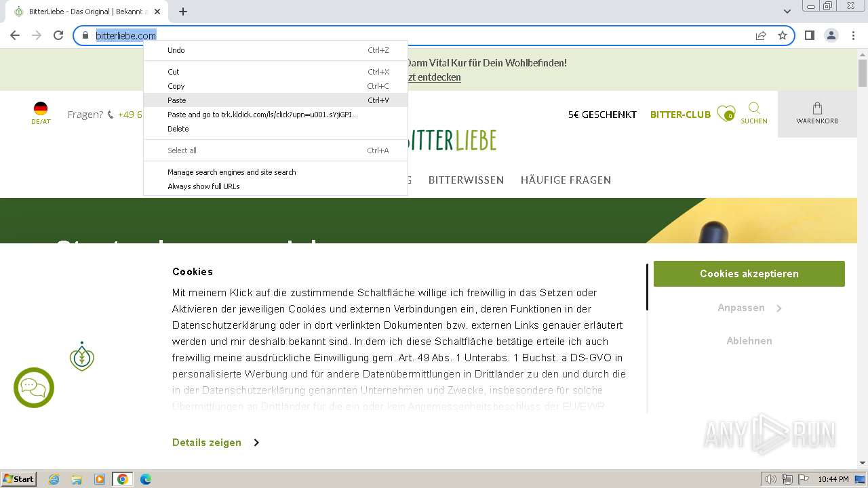Screen dimensions: 868x488
Task: Click BitterLiebe logo
Action: 452,140
